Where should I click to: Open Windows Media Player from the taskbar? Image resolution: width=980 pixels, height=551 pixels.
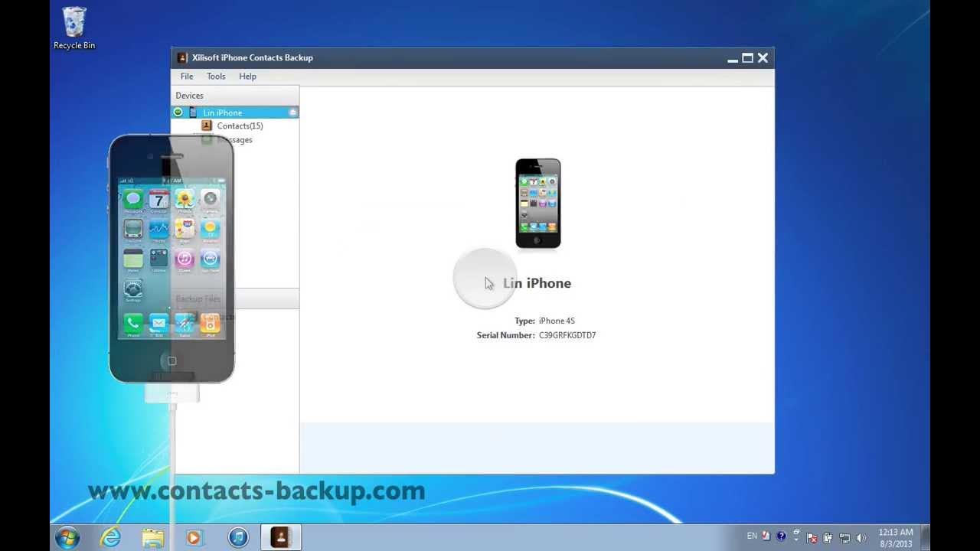(x=194, y=537)
